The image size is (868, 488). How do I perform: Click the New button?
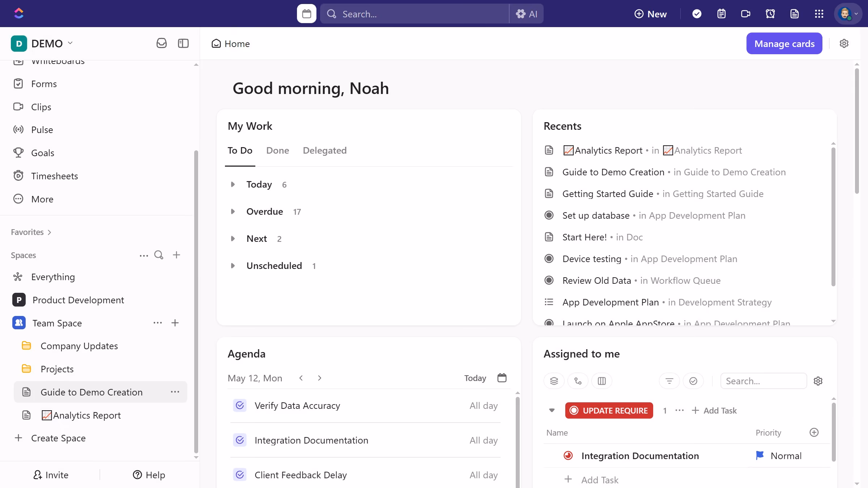[x=650, y=14]
